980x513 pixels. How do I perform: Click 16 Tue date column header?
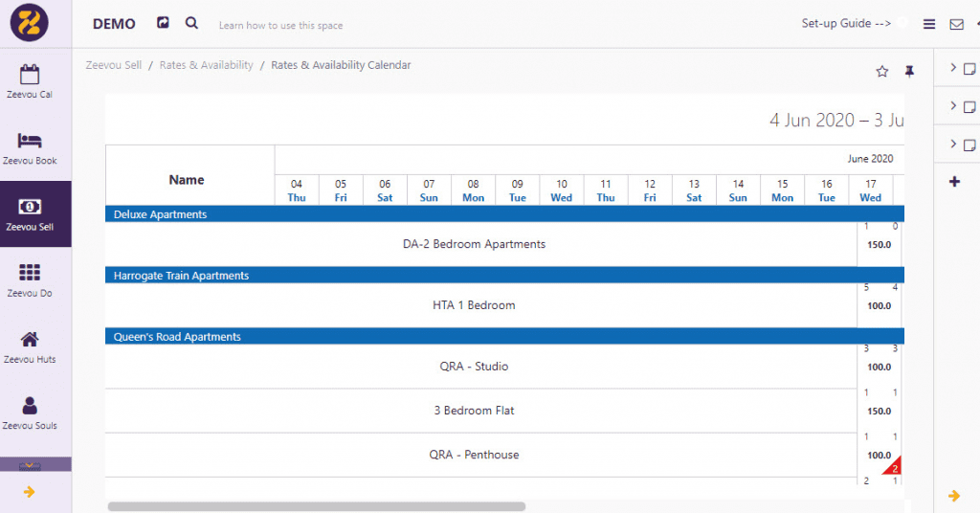point(826,190)
